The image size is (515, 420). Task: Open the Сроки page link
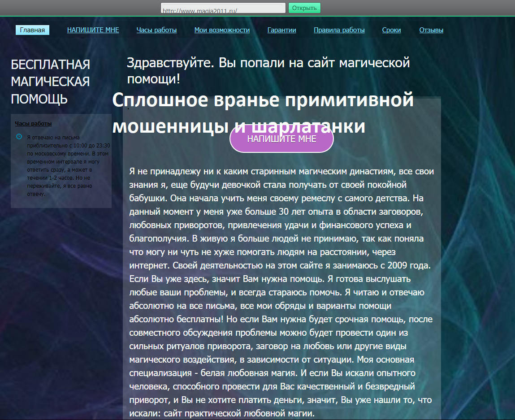click(x=391, y=30)
